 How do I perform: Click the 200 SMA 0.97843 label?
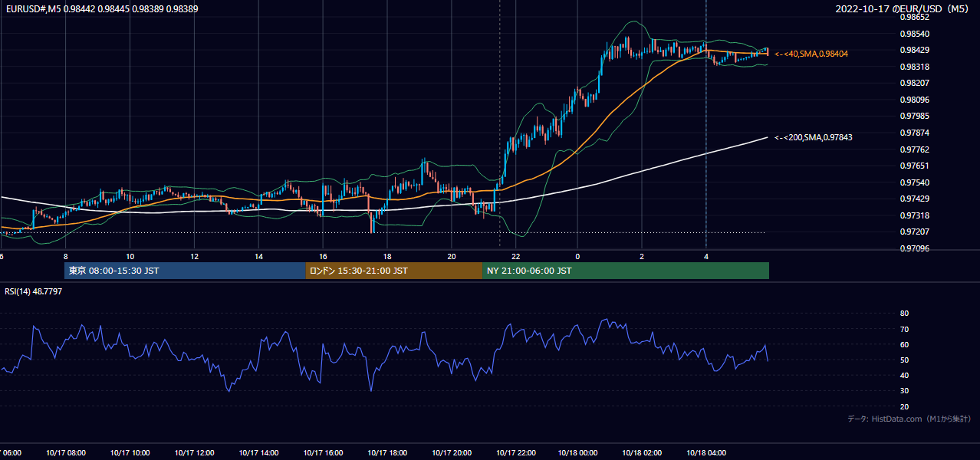[813, 137]
